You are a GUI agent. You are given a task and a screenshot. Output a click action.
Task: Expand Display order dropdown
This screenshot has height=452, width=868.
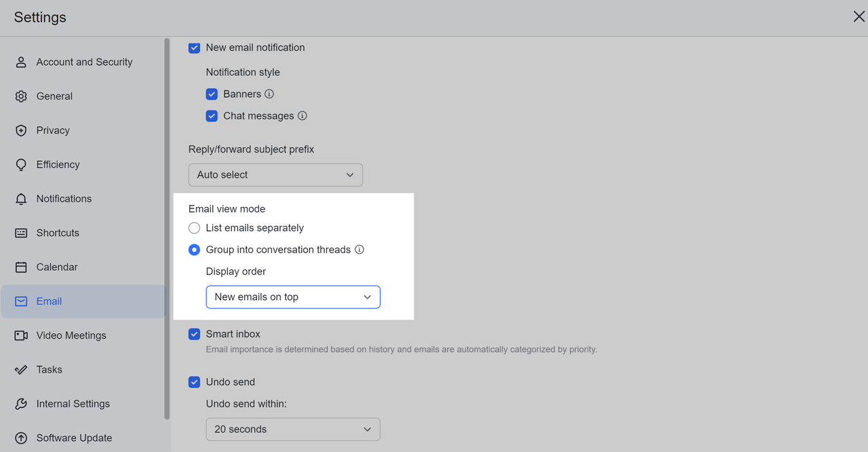(293, 297)
